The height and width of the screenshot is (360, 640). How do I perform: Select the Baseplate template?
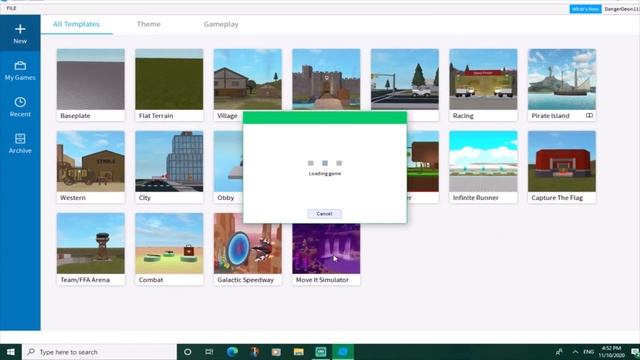click(91, 85)
